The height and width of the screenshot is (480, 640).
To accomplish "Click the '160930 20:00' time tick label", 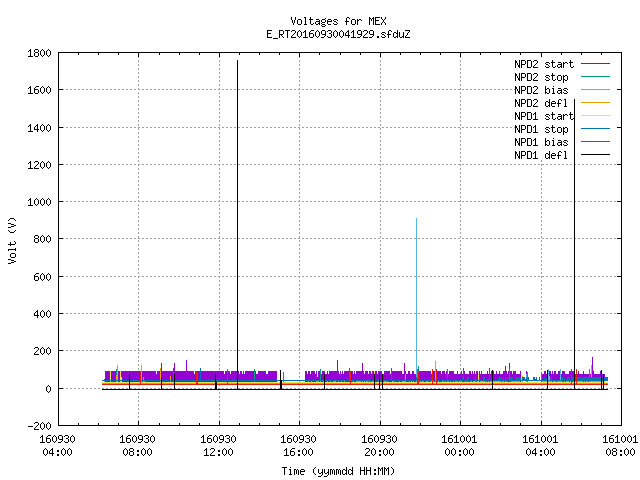I will (x=380, y=445).
